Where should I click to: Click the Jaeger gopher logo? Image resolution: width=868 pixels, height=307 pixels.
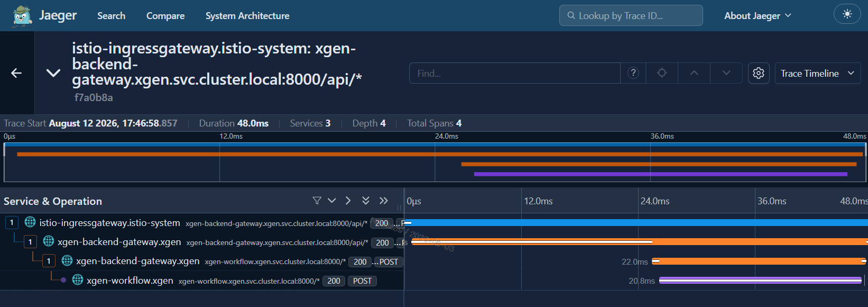(x=22, y=16)
